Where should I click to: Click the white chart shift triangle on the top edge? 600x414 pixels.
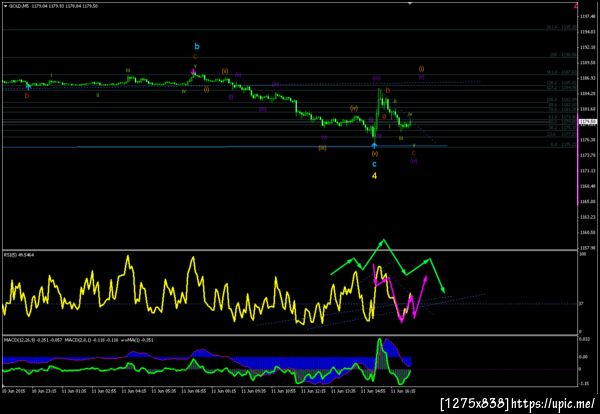coord(410,3)
